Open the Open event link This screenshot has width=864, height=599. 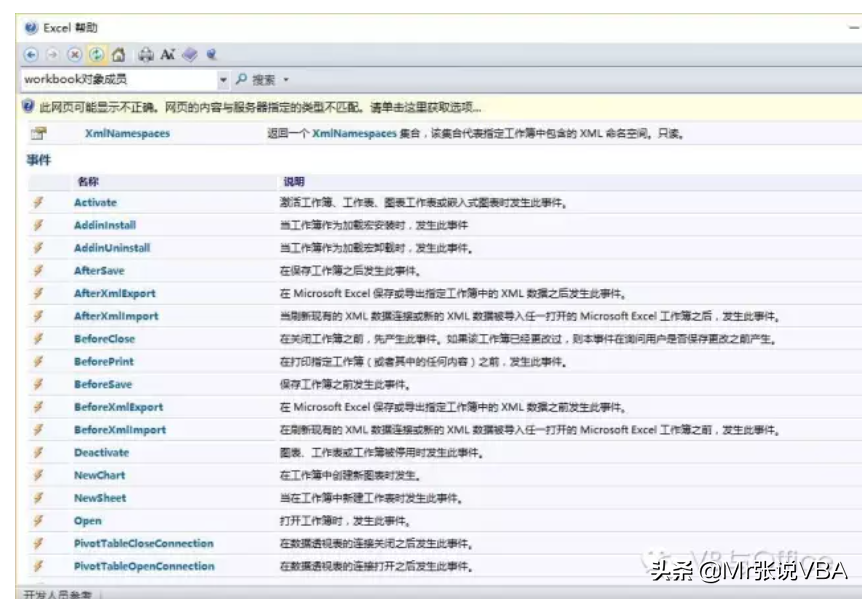pyautogui.click(x=88, y=521)
